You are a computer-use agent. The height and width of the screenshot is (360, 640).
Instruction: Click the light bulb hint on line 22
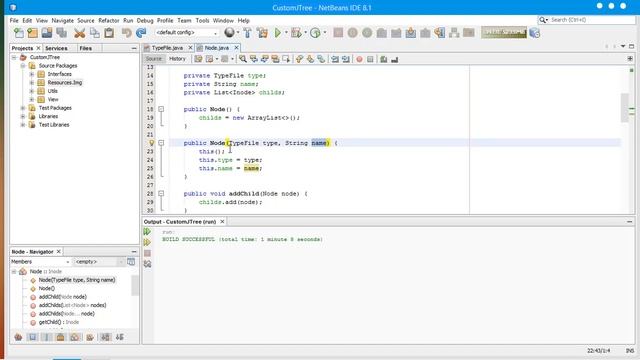(151, 143)
